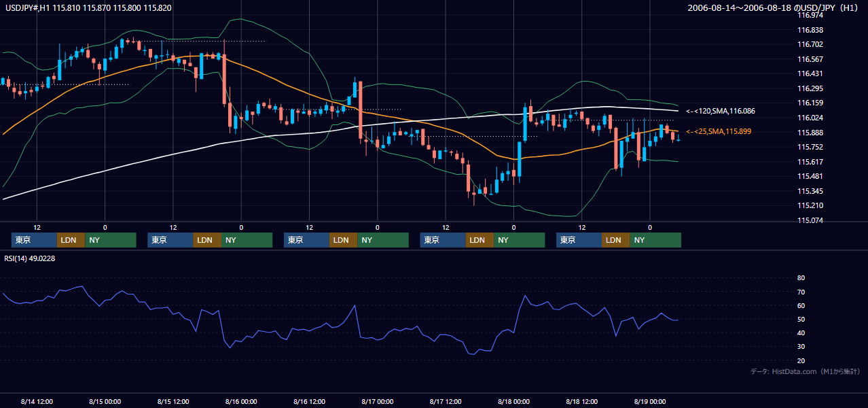Select the 115.888 price axis label
Viewport: 868px width, 408px height.
pyautogui.click(x=810, y=133)
